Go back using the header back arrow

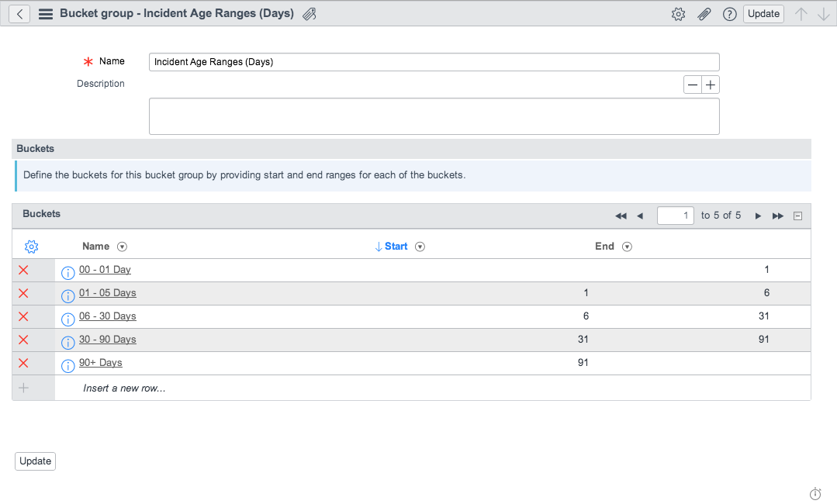(x=19, y=14)
